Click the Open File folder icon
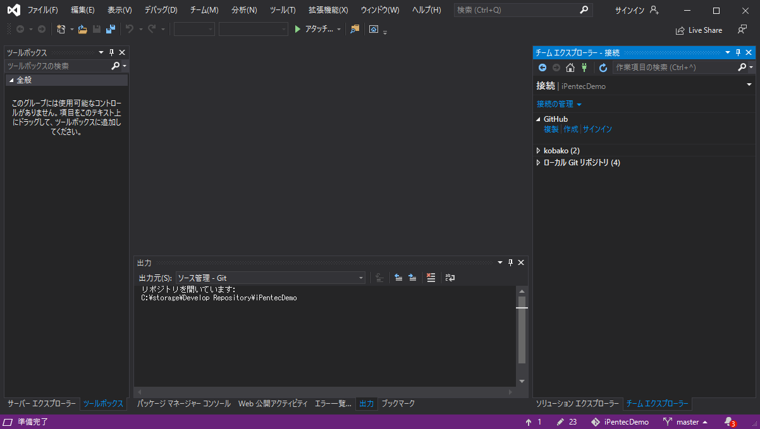 click(82, 30)
